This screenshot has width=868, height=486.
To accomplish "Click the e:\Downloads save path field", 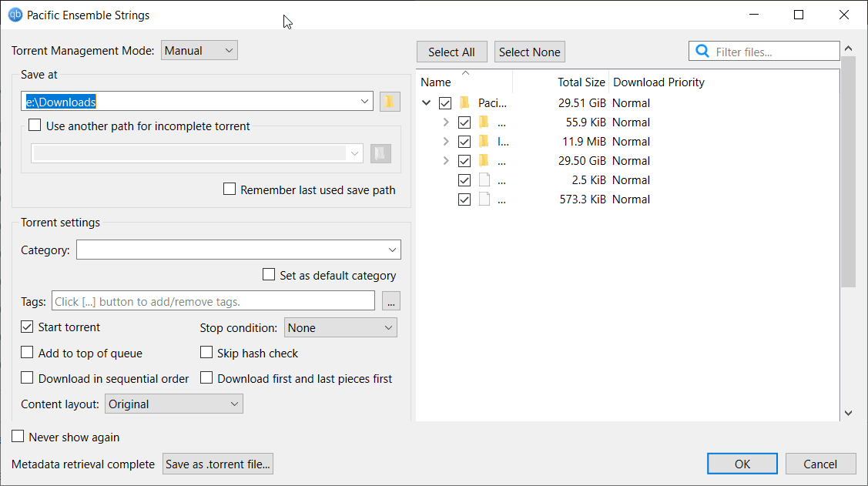I will 197,102.
